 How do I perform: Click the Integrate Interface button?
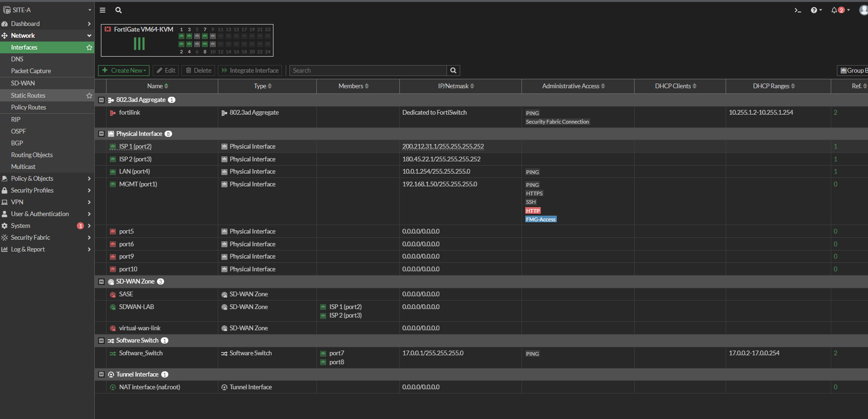250,70
